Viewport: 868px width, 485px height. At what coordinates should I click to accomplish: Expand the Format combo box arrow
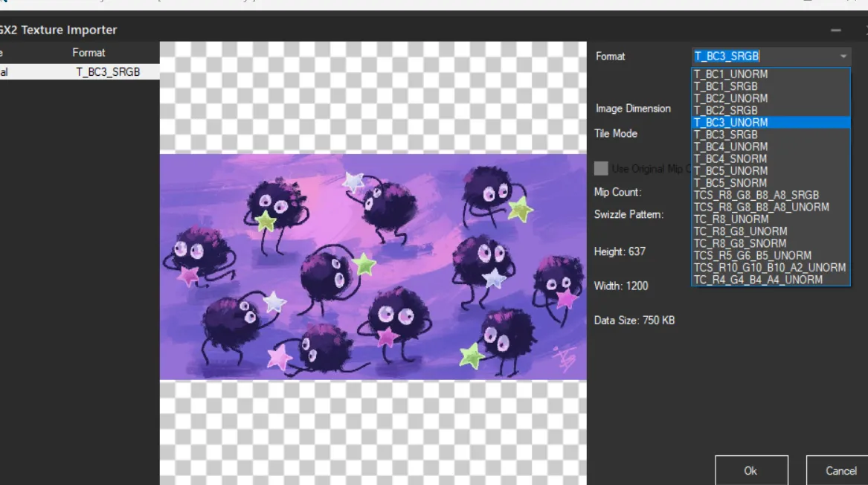tap(843, 57)
